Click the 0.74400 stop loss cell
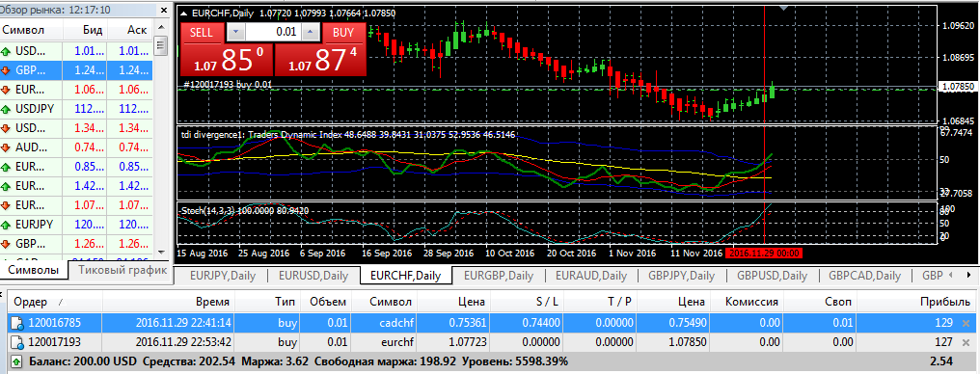 (x=527, y=323)
